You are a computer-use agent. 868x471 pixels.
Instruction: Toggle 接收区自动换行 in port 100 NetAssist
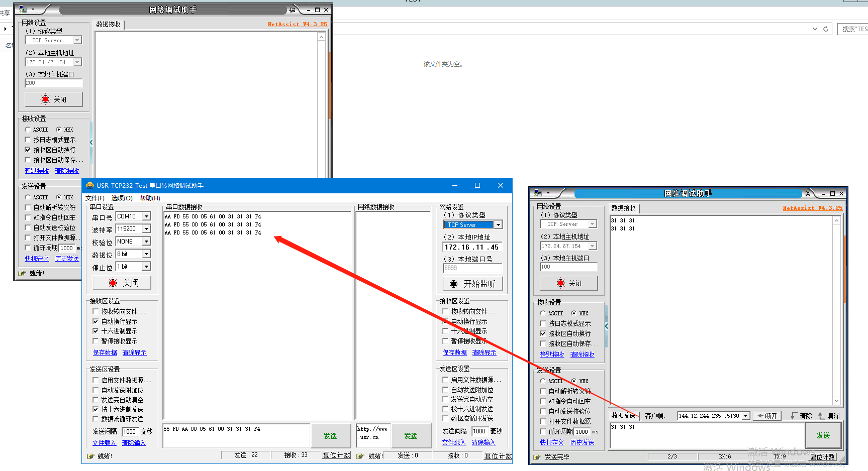click(543, 333)
